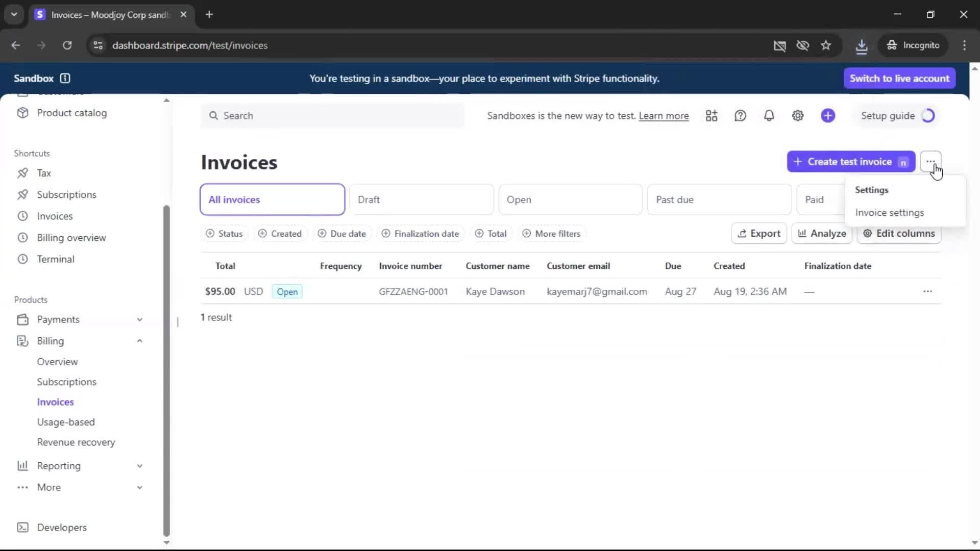Open the apps grid icon in header
The height and width of the screenshot is (551, 980).
tap(712, 116)
